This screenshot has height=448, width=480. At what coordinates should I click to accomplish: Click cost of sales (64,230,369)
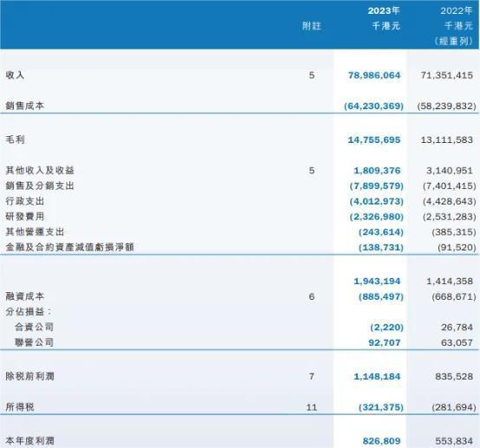point(373,107)
